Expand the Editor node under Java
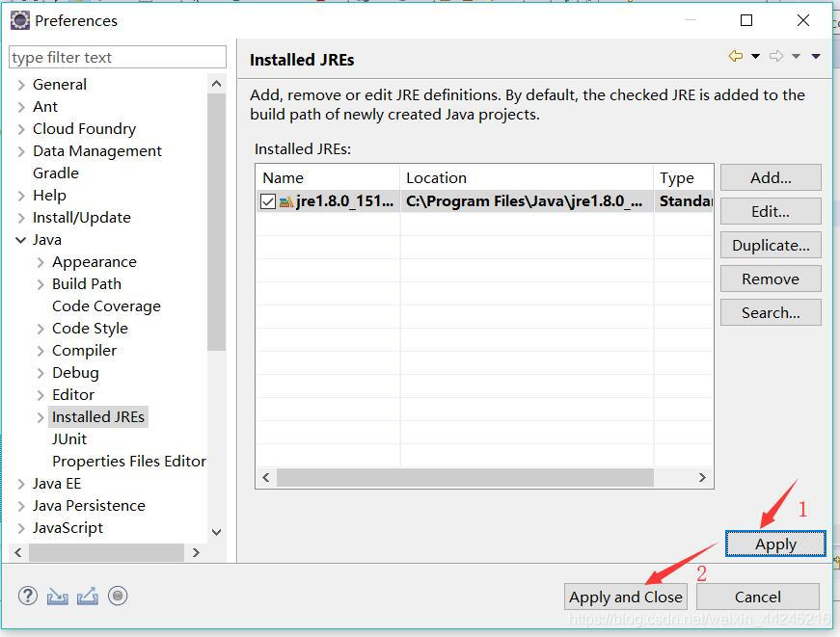Screen dimensions: 840x637 pyautogui.click(x=41, y=395)
